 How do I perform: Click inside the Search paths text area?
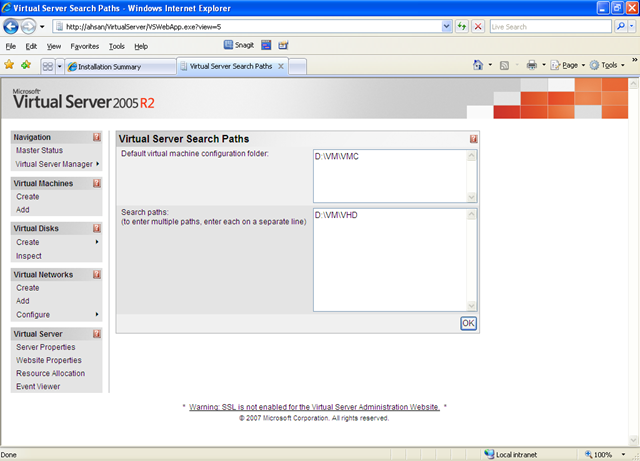(x=390, y=260)
